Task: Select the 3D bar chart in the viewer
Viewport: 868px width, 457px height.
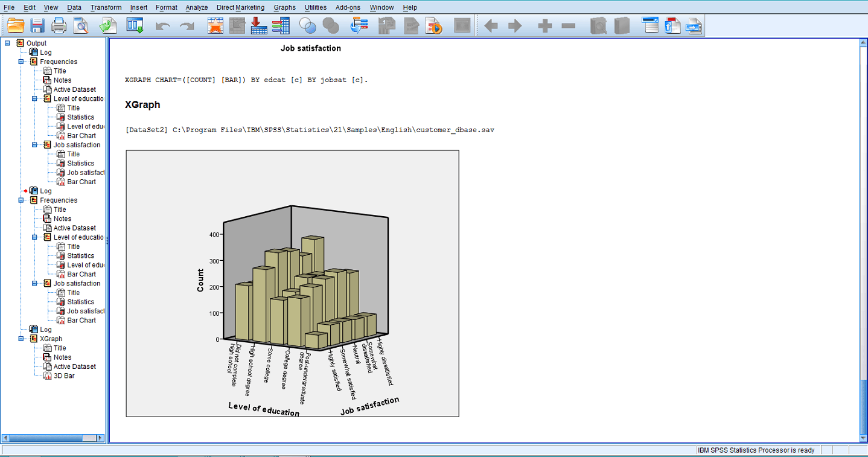Action: click(292, 283)
